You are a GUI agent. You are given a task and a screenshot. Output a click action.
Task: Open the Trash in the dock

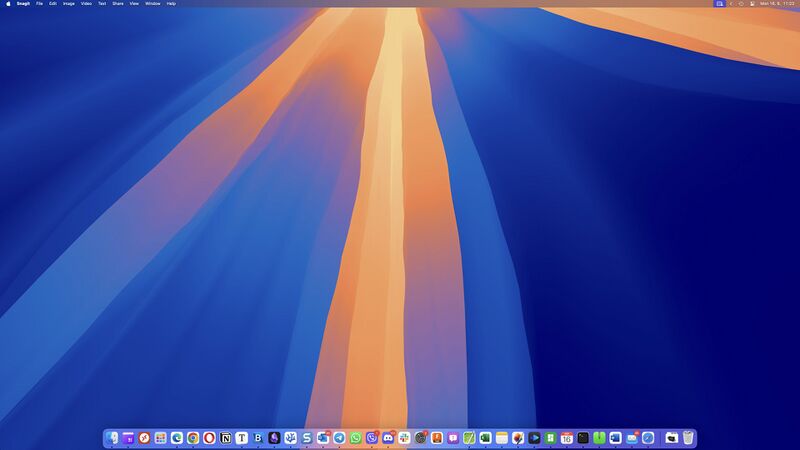pos(688,438)
